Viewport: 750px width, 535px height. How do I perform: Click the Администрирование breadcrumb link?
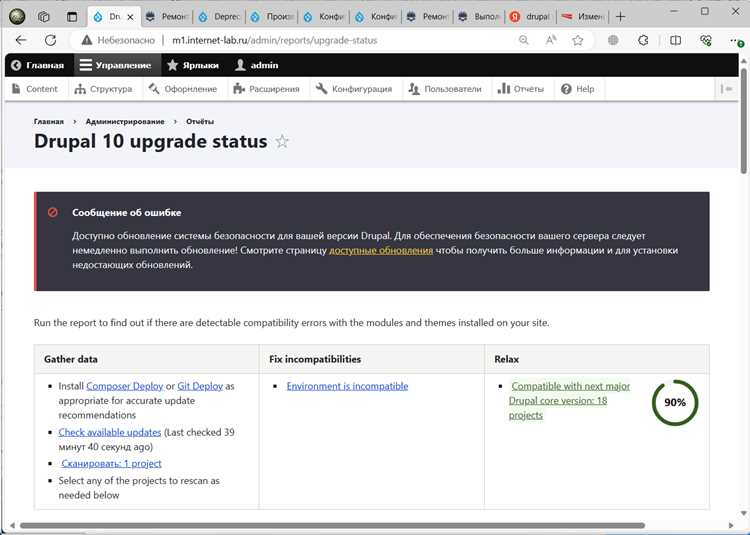pyautogui.click(x=125, y=121)
